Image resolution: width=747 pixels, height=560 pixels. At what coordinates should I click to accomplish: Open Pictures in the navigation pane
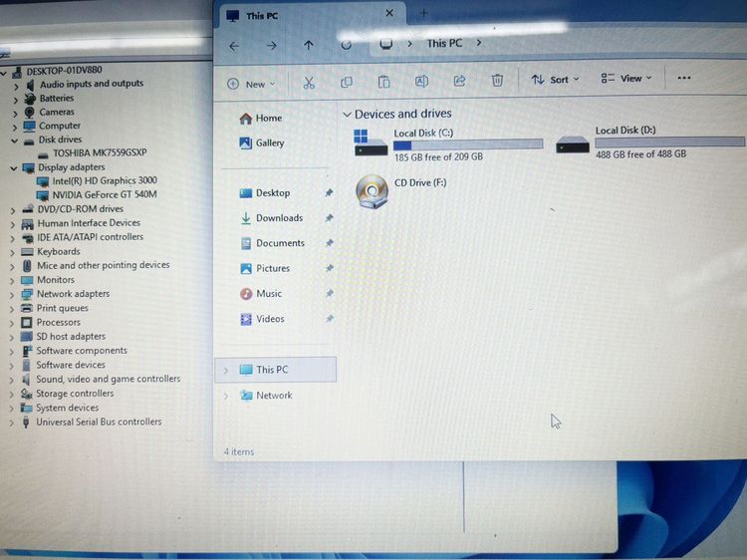pyautogui.click(x=273, y=268)
